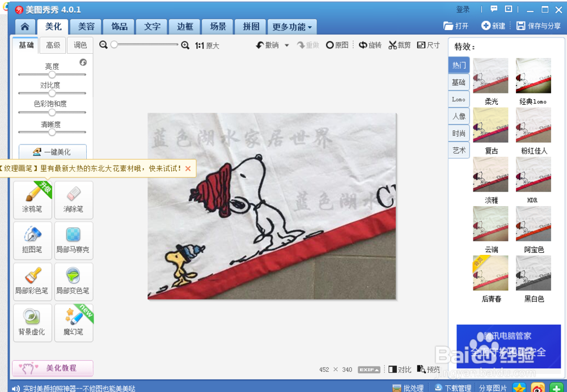Click the 重做 redo button

[x=308, y=45]
